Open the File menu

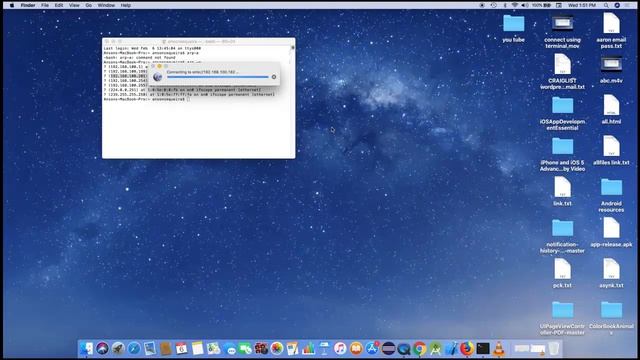point(45,5)
